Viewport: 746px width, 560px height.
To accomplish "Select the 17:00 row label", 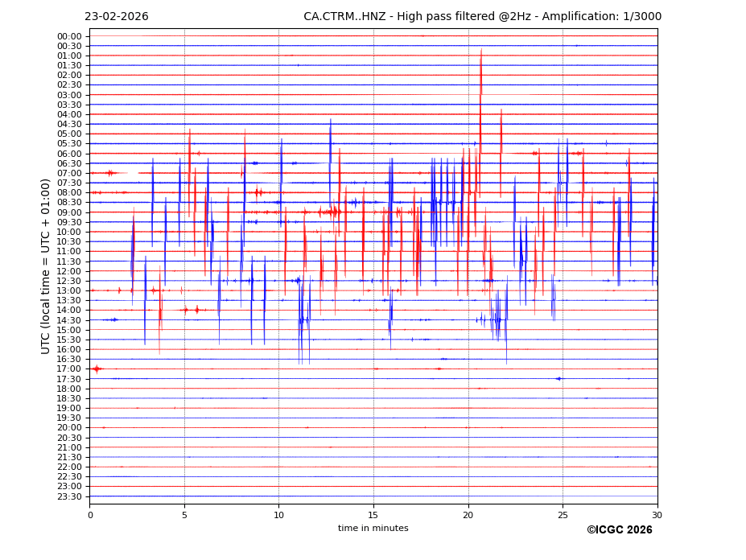I will click(x=69, y=369).
